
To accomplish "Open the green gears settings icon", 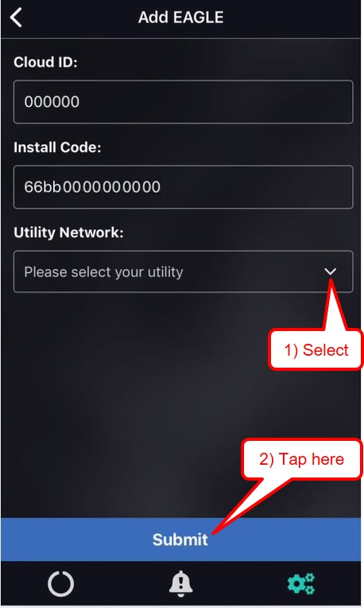I will (x=301, y=583).
